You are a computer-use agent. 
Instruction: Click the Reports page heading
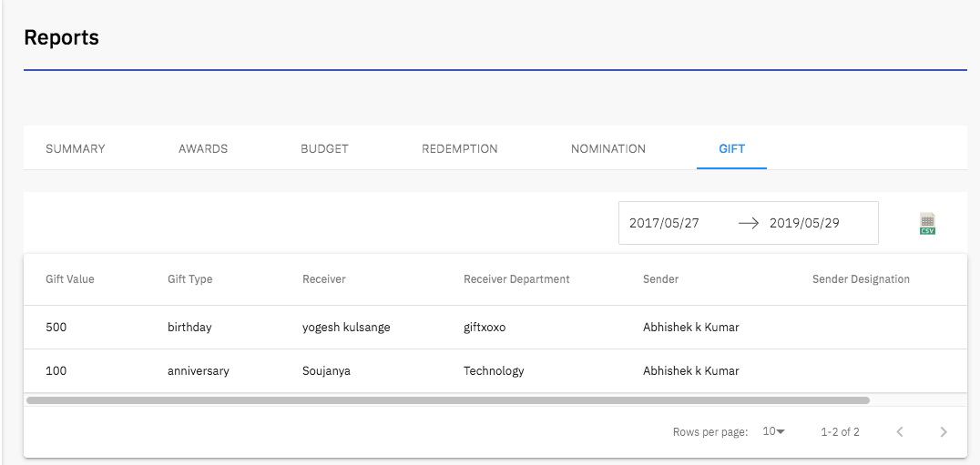(x=61, y=37)
